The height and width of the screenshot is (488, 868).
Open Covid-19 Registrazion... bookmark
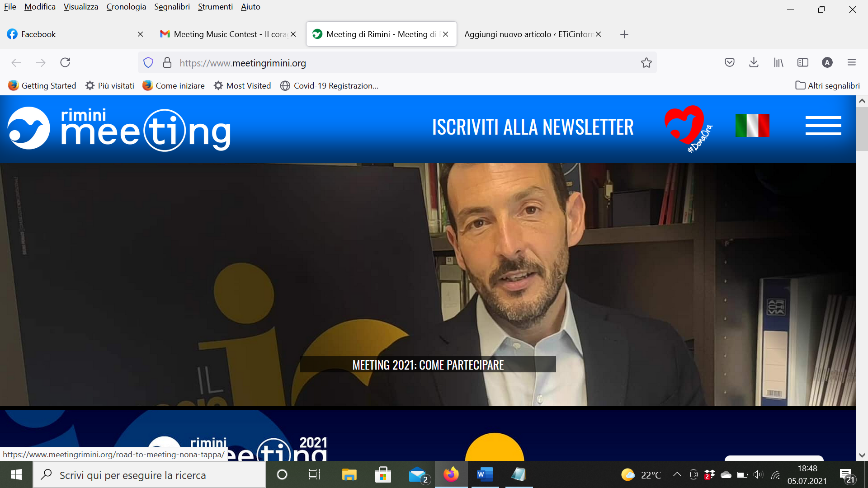tap(329, 85)
